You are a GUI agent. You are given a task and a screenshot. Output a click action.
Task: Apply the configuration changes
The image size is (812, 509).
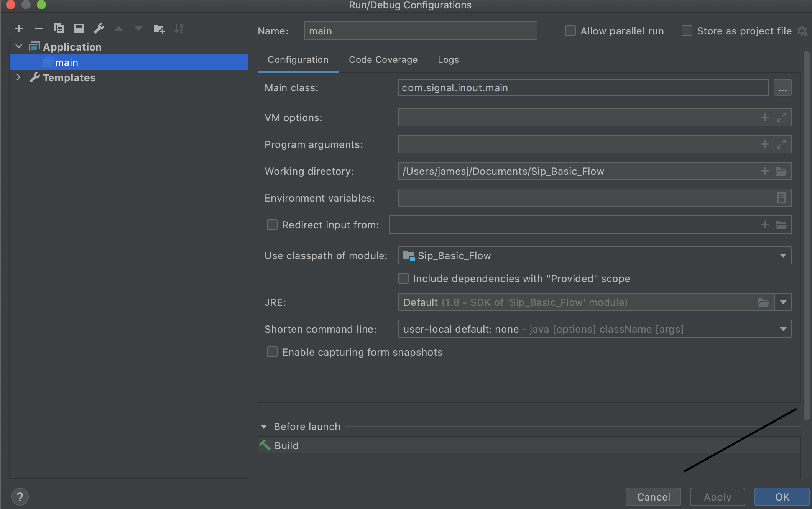717,496
